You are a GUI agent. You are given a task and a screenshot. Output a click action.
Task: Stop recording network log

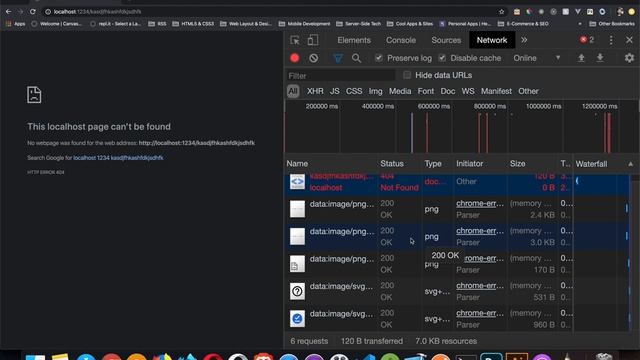[x=295, y=58]
